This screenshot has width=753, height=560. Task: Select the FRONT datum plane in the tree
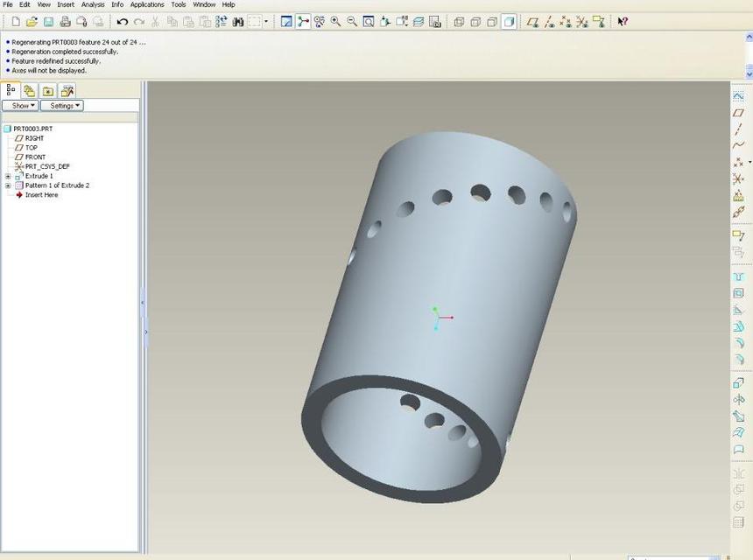pos(35,157)
